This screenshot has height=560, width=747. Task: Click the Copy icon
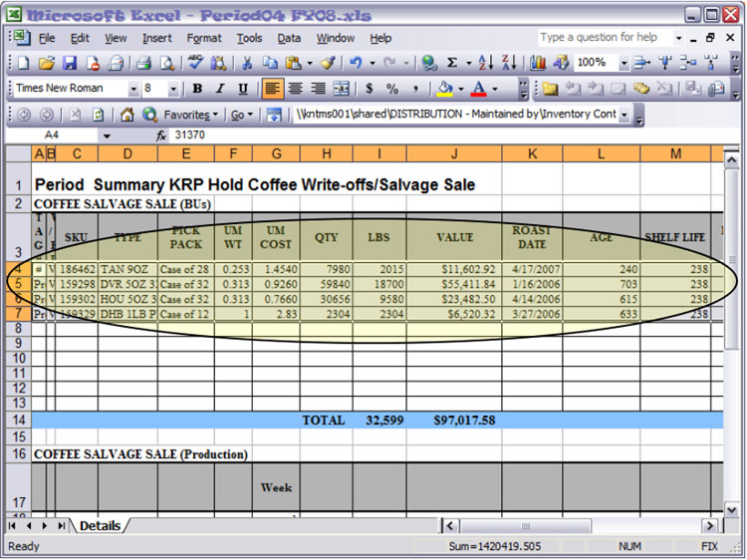[x=271, y=63]
